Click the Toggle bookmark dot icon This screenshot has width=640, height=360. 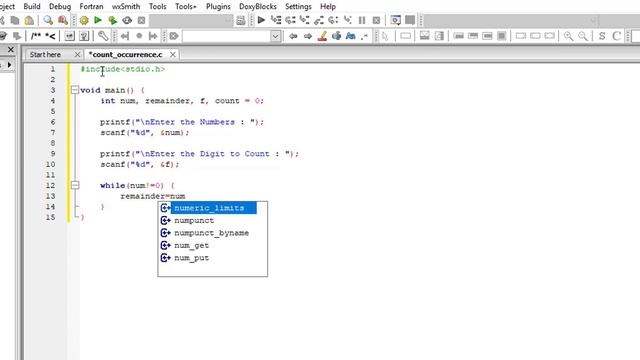point(139,36)
